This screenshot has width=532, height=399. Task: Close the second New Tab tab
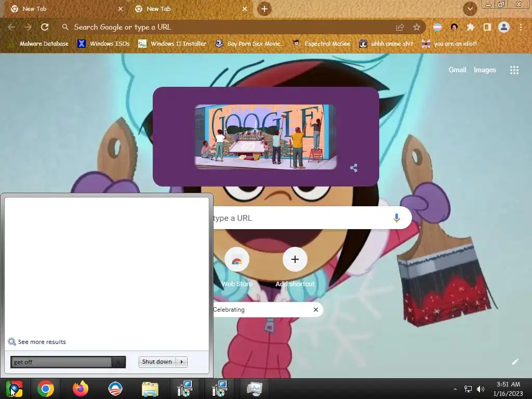pyautogui.click(x=245, y=9)
